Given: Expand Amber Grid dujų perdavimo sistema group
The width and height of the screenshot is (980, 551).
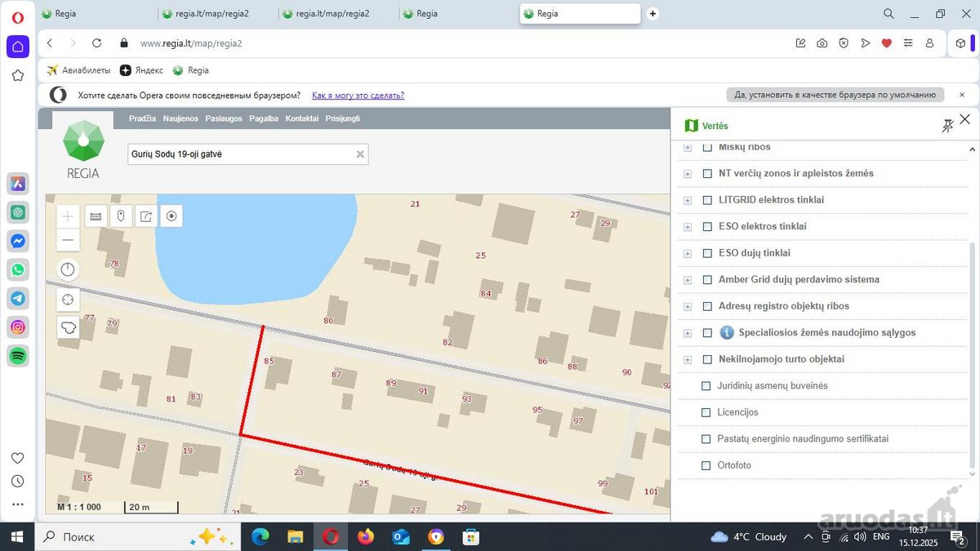Looking at the screenshot, I should pyautogui.click(x=688, y=279).
